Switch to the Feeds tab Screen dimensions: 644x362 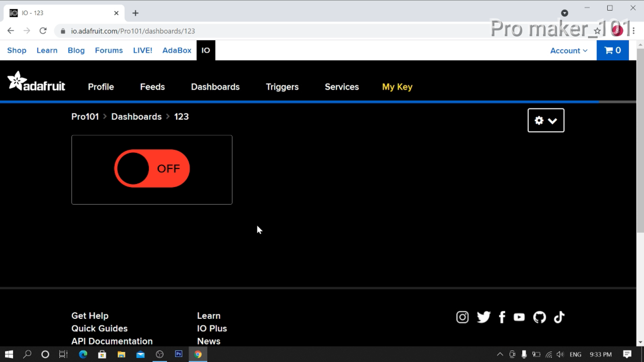pyautogui.click(x=152, y=87)
